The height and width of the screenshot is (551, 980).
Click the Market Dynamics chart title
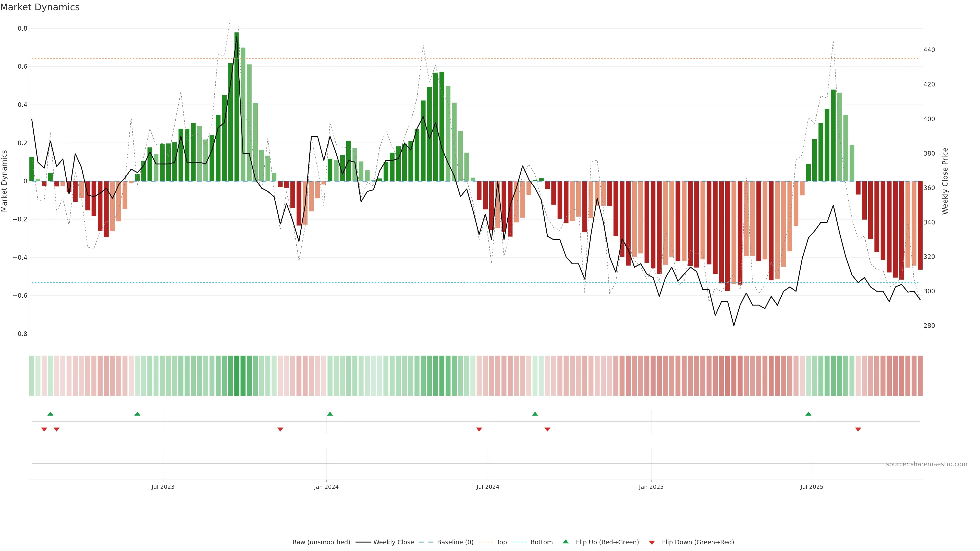click(x=40, y=7)
